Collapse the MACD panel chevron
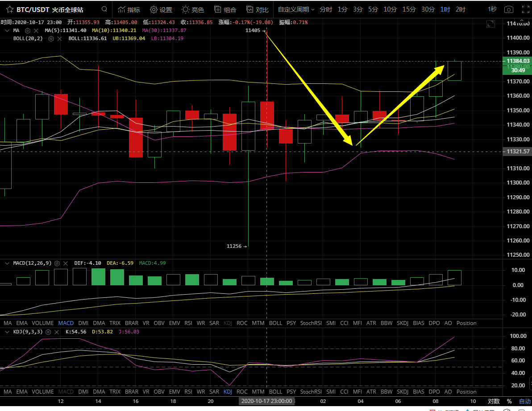This screenshot has height=411, width=532. click(x=7, y=263)
